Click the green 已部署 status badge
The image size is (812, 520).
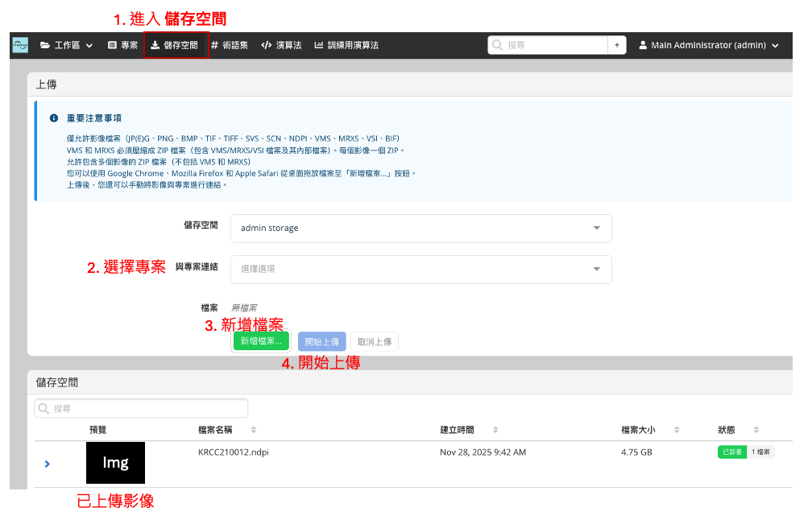(x=731, y=452)
